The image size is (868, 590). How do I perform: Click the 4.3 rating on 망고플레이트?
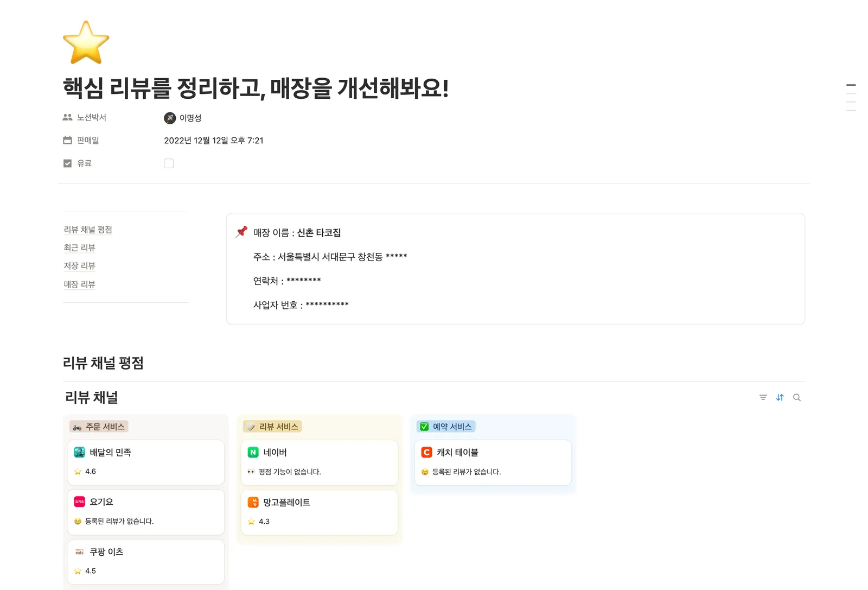(264, 522)
